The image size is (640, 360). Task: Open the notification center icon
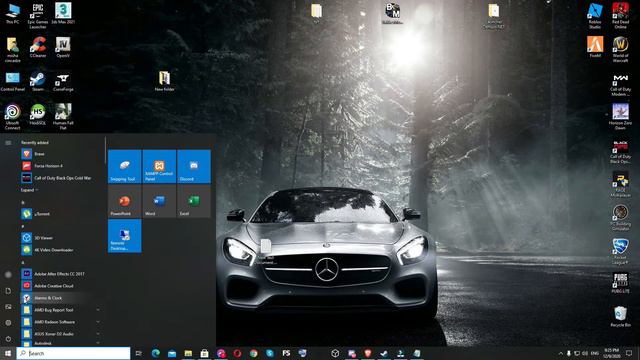point(629,353)
